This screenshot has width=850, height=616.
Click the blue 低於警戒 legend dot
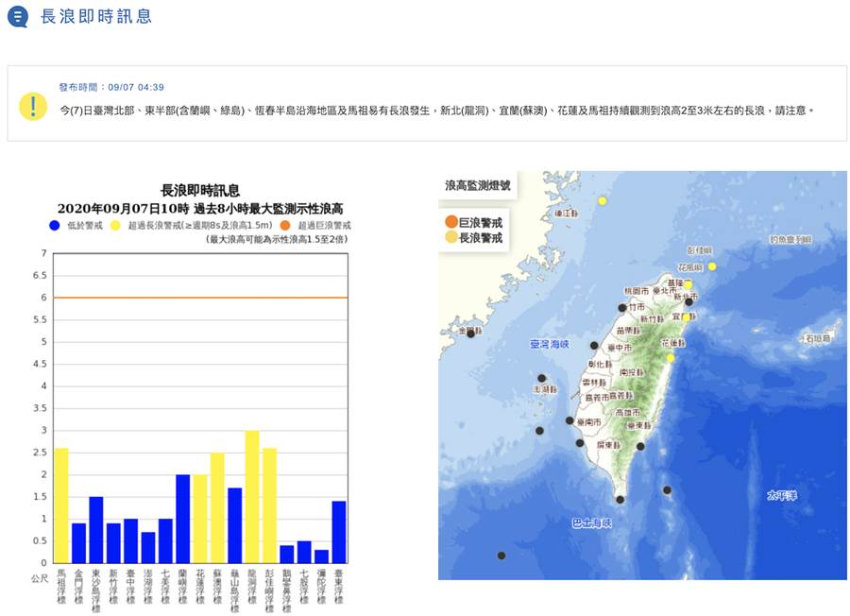pyautogui.click(x=54, y=226)
